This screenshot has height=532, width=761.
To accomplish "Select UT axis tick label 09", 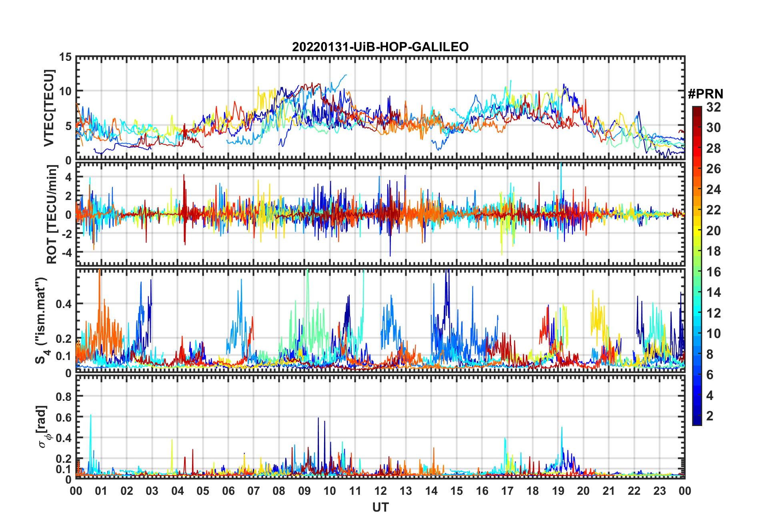I will pos(304,491).
